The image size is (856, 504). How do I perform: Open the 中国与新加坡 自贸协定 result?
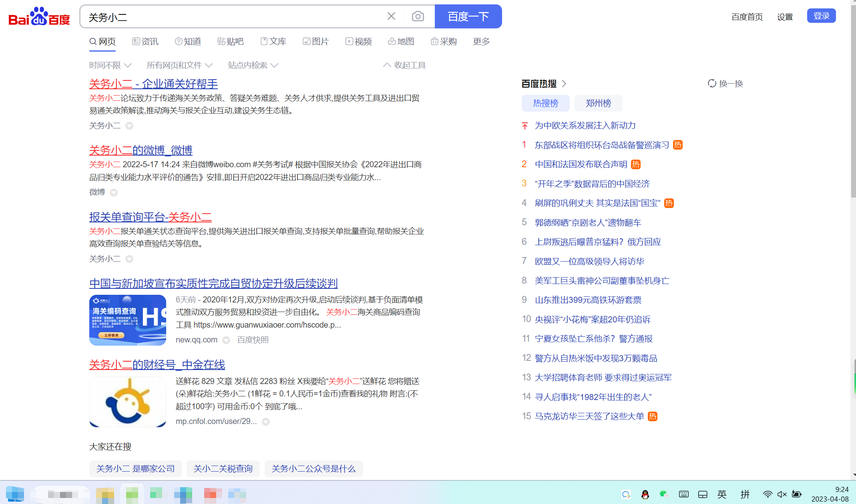pyautogui.click(x=213, y=284)
